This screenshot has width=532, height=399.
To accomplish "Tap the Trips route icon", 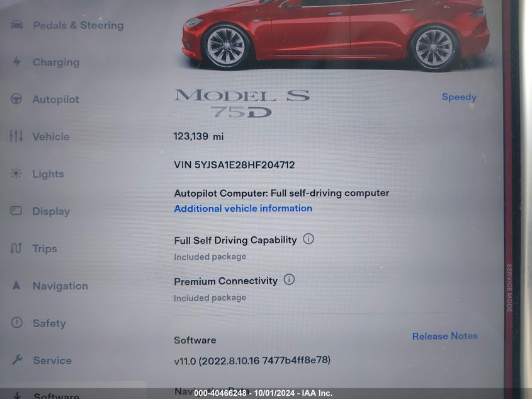I will point(16,248).
